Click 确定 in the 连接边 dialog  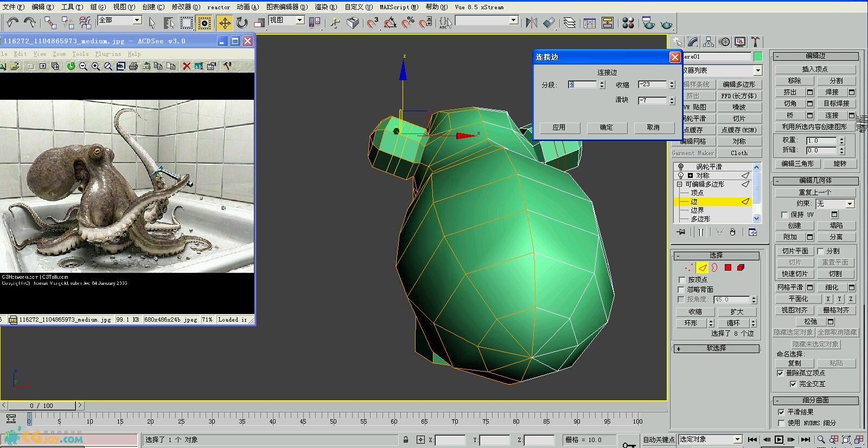point(607,127)
